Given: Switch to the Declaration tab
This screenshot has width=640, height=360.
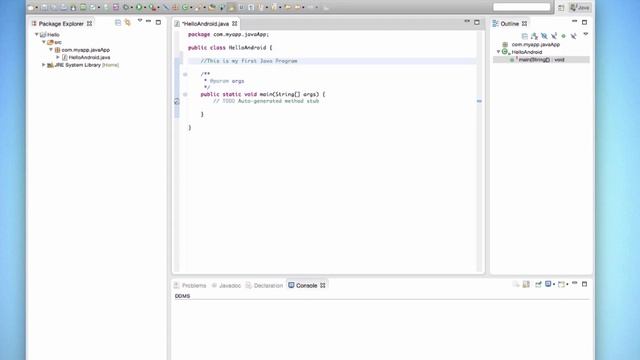Looking at the screenshot, I should click(x=264, y=285).
